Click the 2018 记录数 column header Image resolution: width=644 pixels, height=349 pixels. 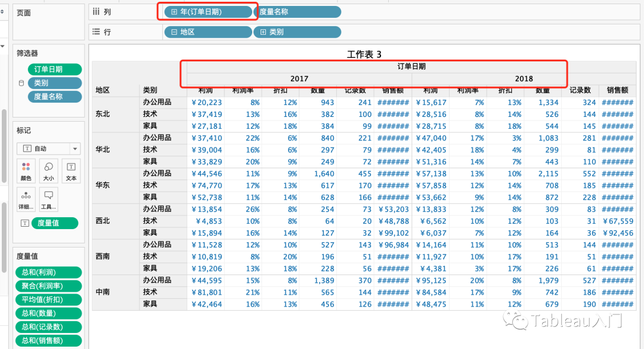point(580,90)
